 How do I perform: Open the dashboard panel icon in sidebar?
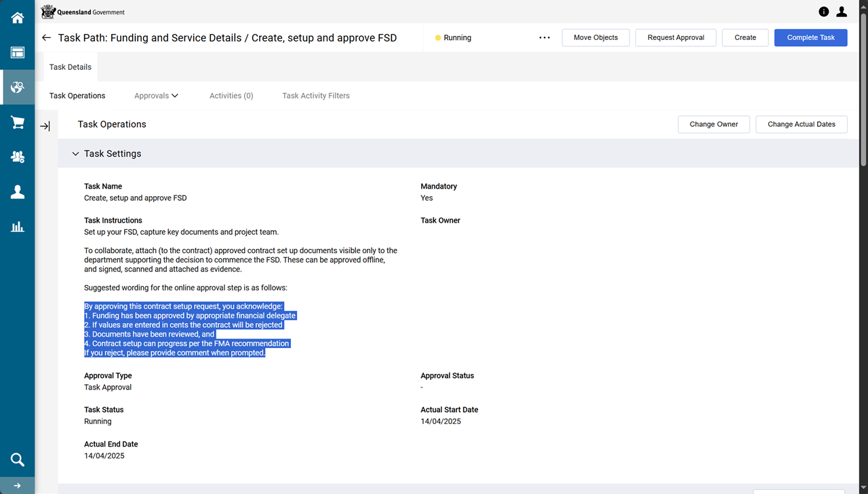point(18,52)
